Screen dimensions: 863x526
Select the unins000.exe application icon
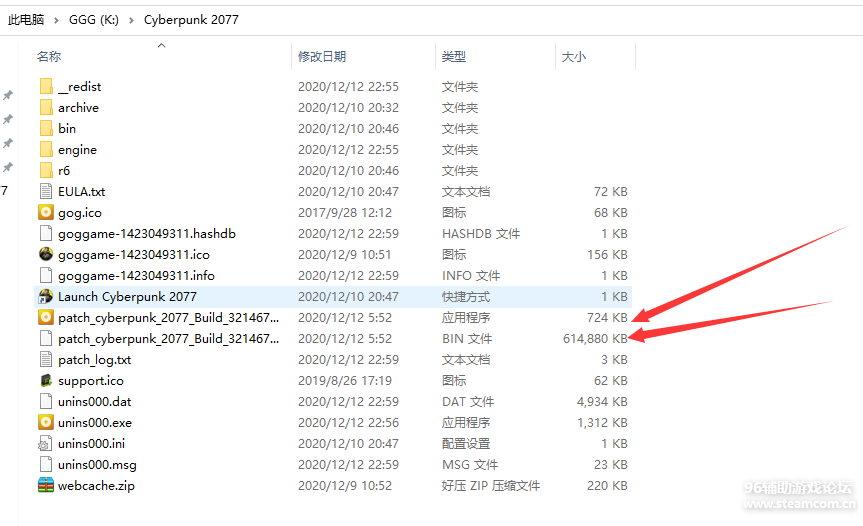coord(46,422)
